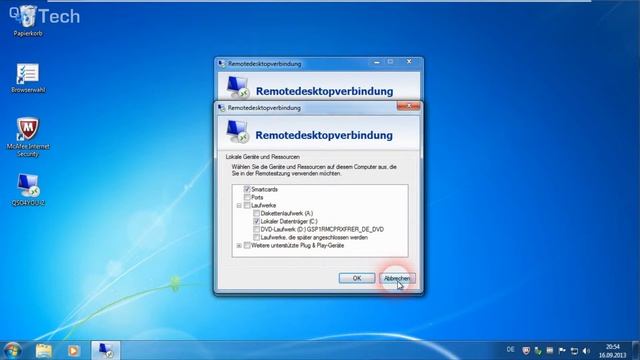This screenshot has width=640, height=360.
Task: Click the Remotedesktopverbindung taskbar button
Action: [105, 351]
